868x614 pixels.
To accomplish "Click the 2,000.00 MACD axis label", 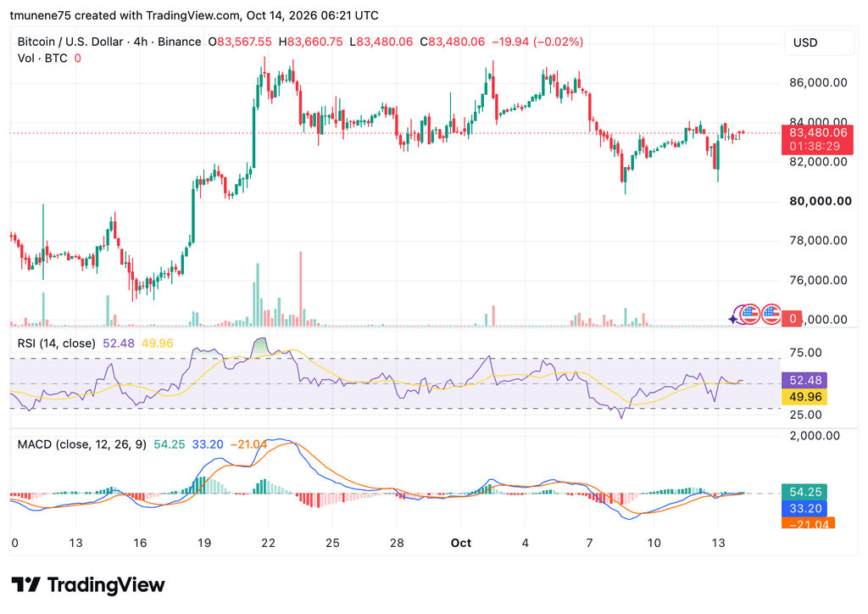I will (815, 436).
